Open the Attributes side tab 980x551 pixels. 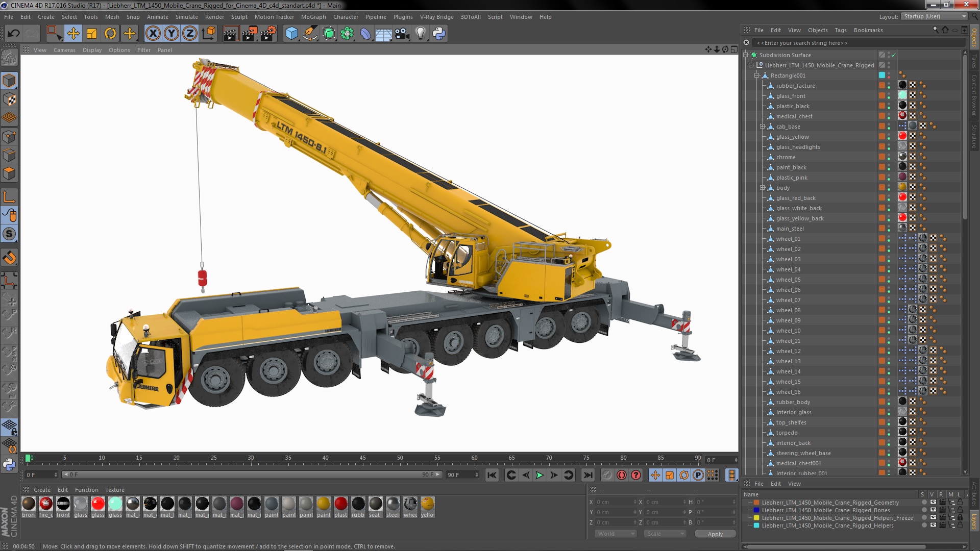click(x=974, y=493)
